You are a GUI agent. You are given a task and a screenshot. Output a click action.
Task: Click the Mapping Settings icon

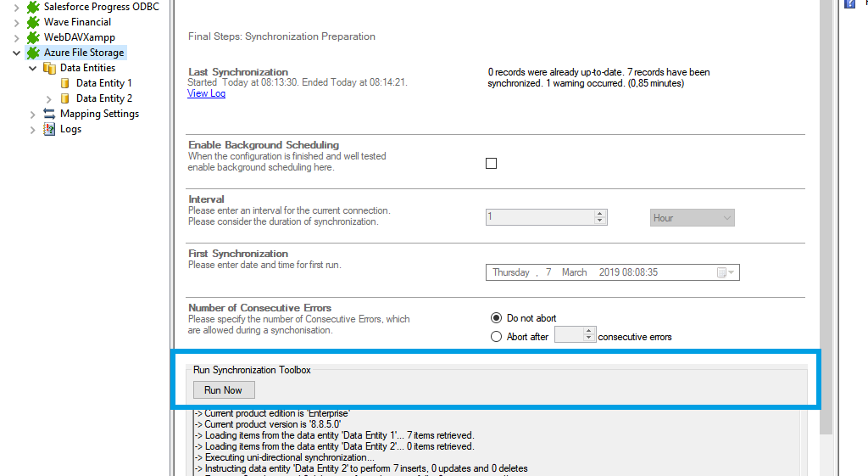pos(49,114)
